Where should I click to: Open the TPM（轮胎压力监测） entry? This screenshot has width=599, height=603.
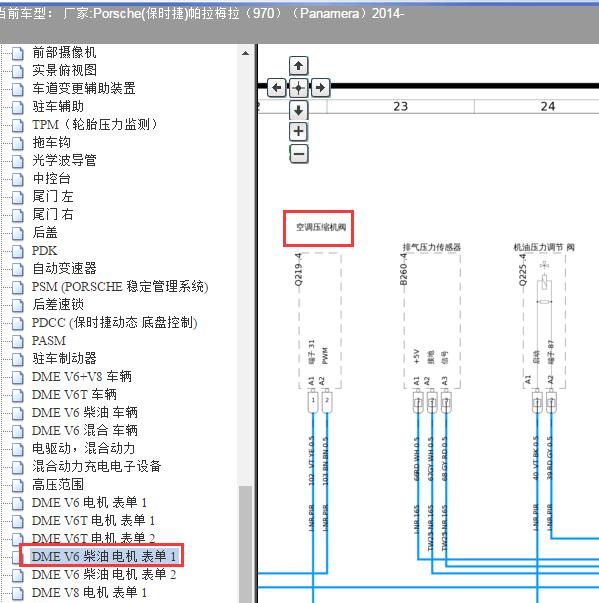click(95, 124)
